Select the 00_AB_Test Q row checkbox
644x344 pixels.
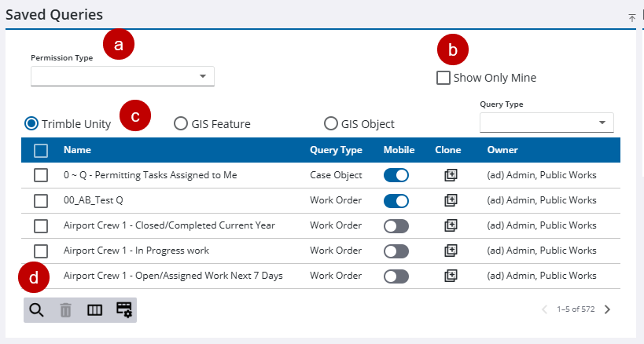pos(41,201)
